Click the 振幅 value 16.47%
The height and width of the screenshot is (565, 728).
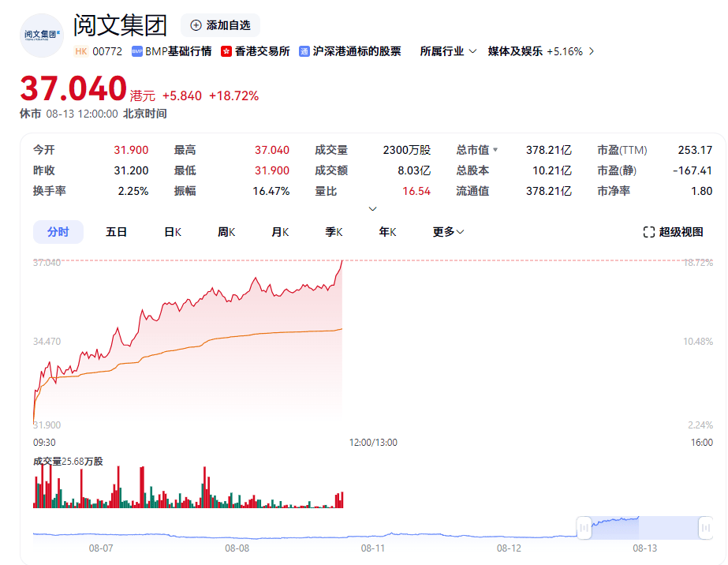(x=271, y=191)
